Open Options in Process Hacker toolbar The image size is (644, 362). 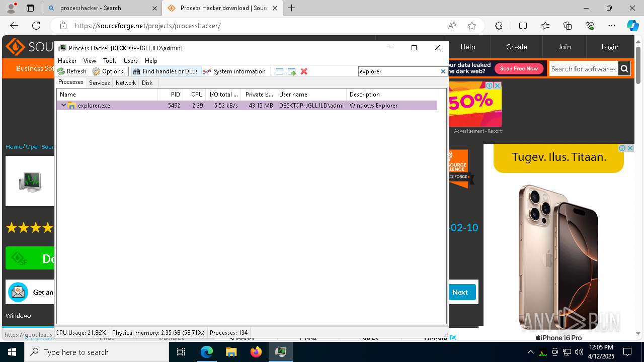click(108, 71)
